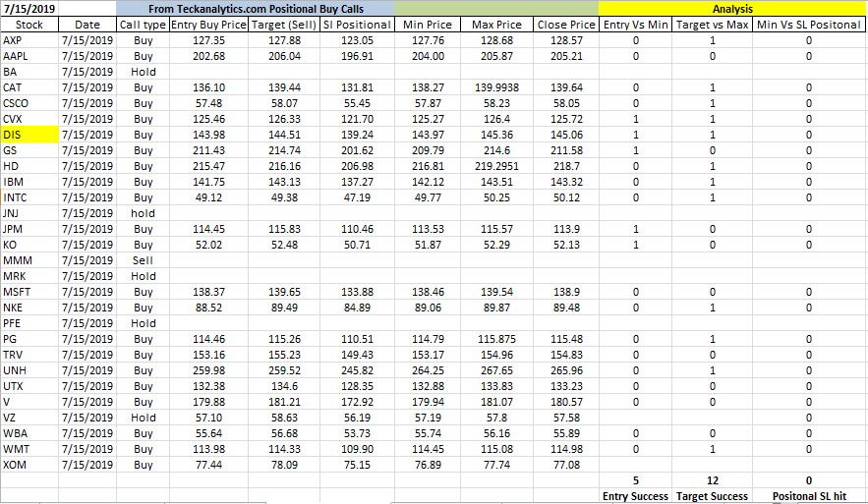Select the Call type column header
868x504 pixels.
143,25
